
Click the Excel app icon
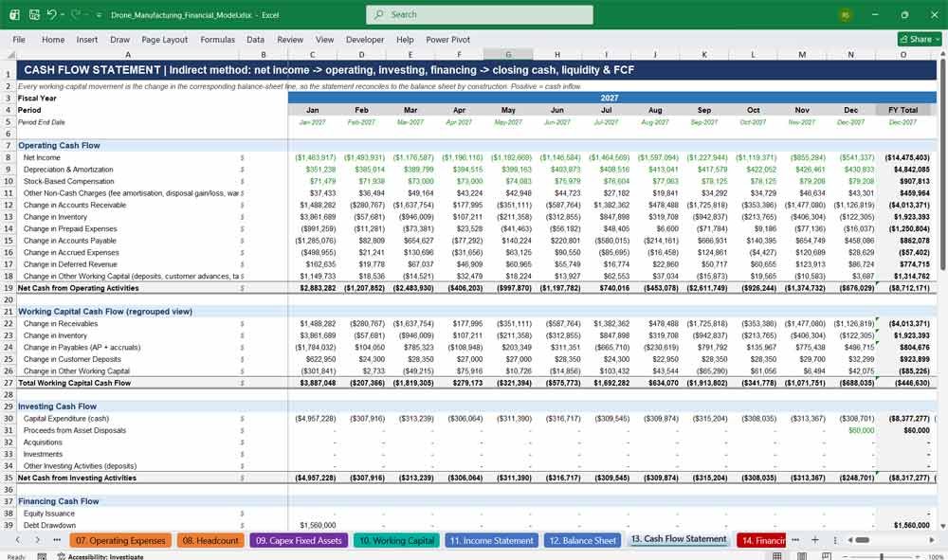[14, 14]
